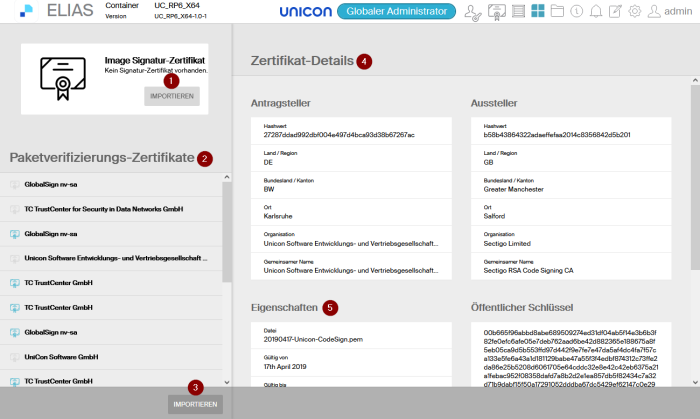This screenshot has width=700, height=419.
Task: Open the edit notes pencil icon
Action: pos(615,11)
